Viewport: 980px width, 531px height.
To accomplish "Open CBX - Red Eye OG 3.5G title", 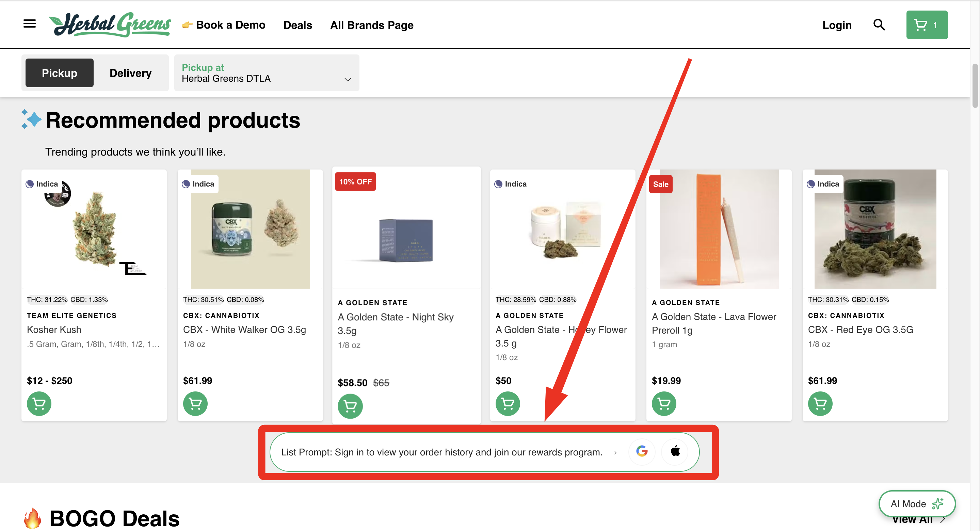I will point(861,329).
